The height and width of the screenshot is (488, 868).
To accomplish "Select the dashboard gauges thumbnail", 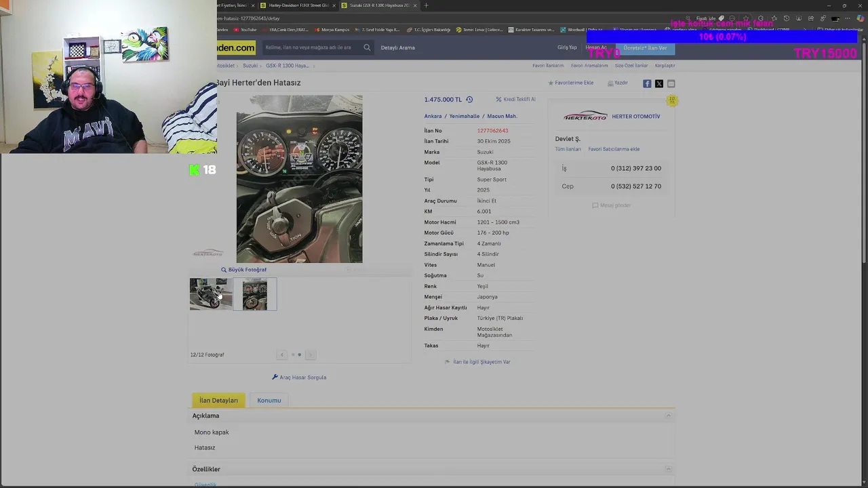I will click(x=255, y=294).
